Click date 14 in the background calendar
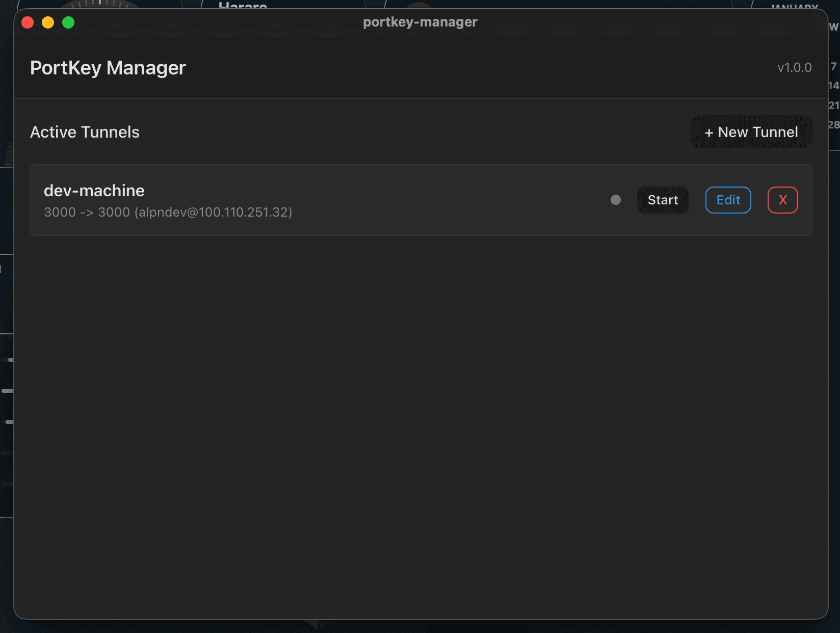840x633 pixels. tap(834, 86)
